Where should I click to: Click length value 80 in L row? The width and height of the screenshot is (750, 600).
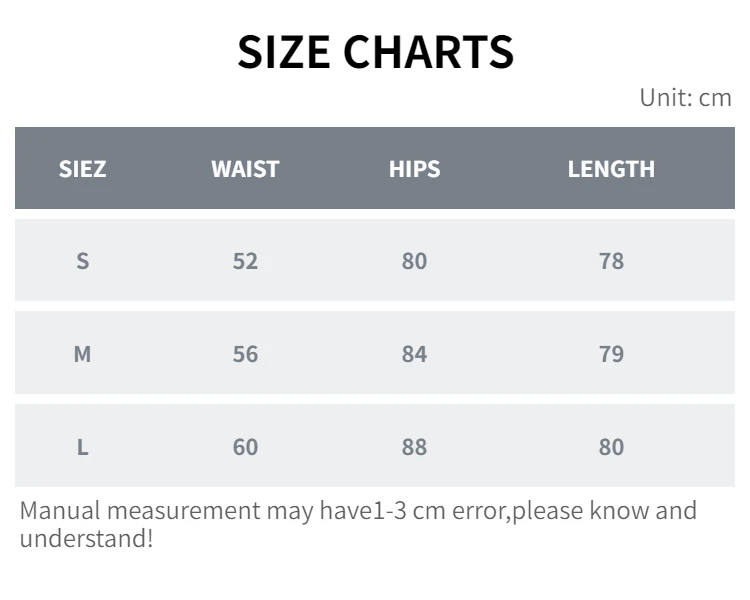(x=611, y=447)
